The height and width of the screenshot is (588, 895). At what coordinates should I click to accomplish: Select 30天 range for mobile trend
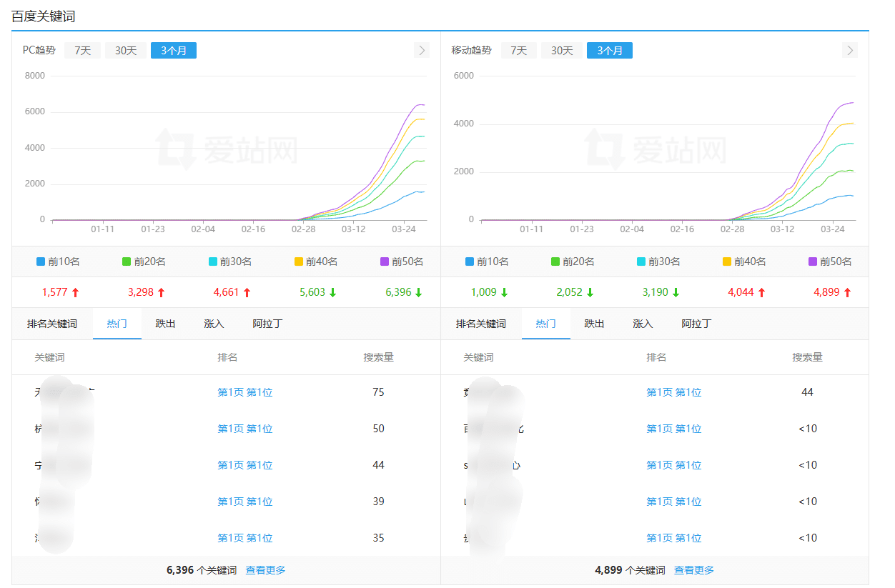coord(562,51)
